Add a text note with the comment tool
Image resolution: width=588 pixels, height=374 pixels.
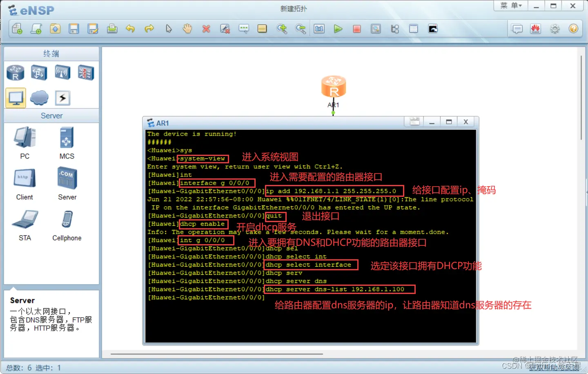244,29
